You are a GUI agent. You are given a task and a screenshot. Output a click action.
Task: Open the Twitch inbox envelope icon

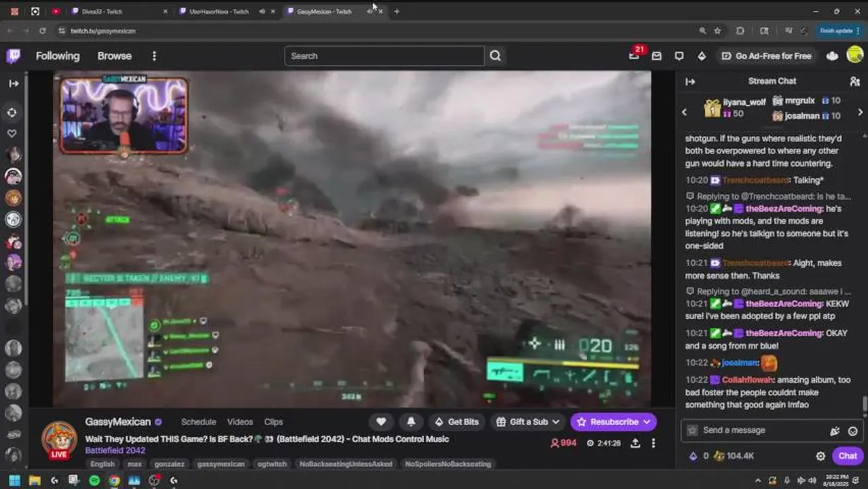pyautogui.click(x=656, y=56)
